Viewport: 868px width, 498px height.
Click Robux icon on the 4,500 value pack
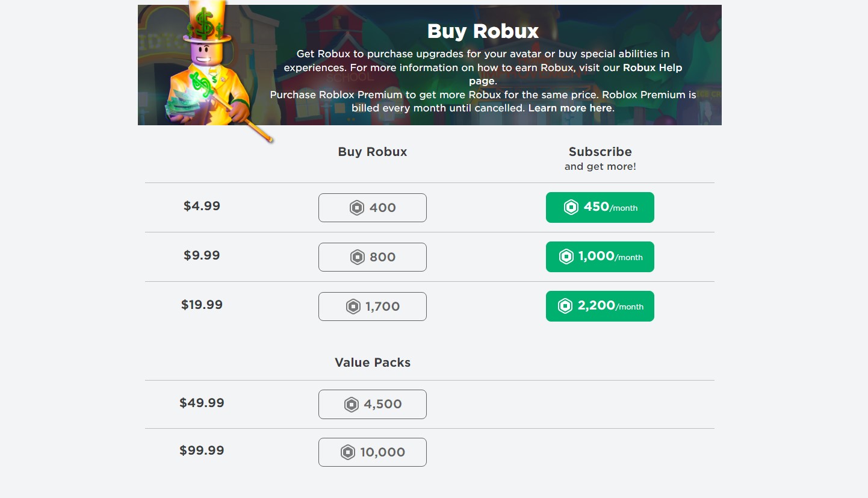(352, 404)
